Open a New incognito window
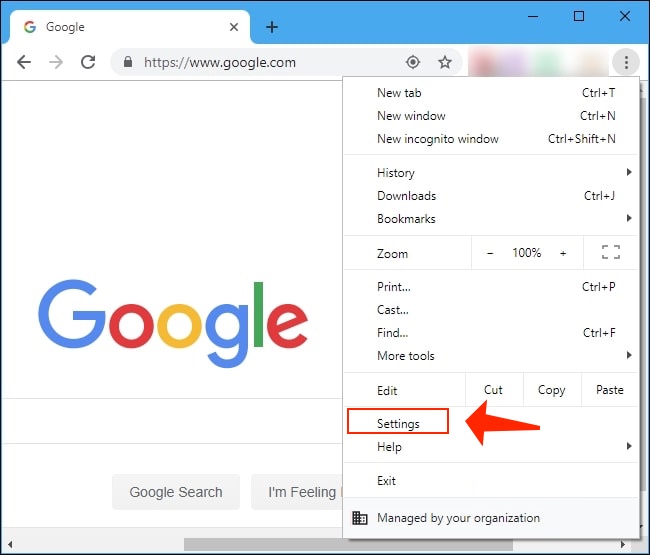Screen dimensions: 650x555 click(x=491, y=139)
